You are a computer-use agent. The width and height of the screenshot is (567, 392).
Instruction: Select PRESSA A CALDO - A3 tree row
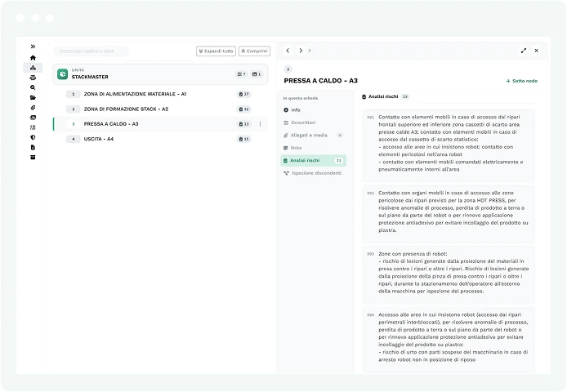[160, 124]
